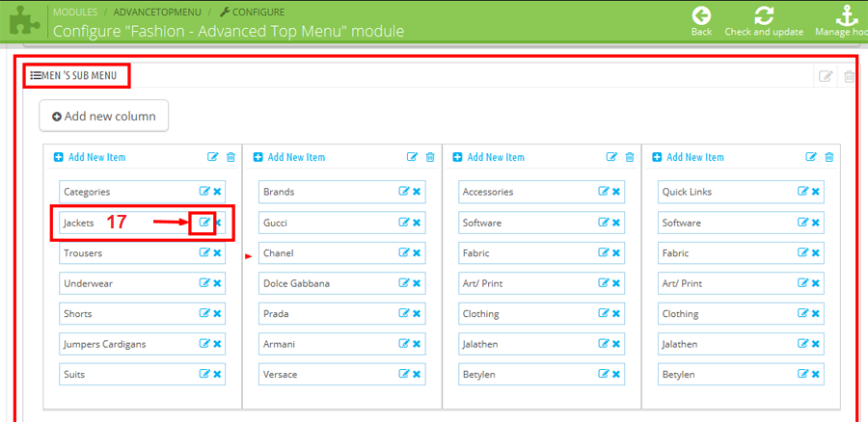This screenshot has height=422, width=868.
Task: Delete Software item in Accessories column
Action: coord(616,223)
